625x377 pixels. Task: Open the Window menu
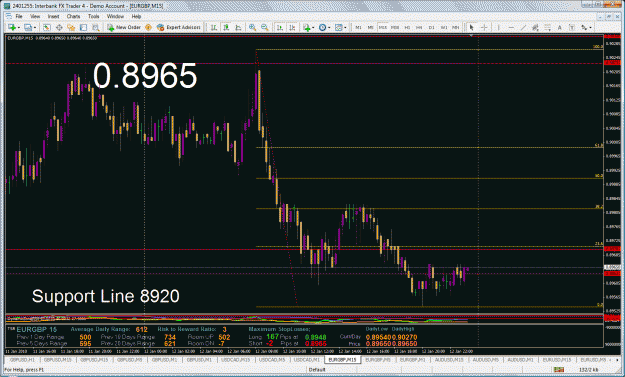[x=115, y=16]
